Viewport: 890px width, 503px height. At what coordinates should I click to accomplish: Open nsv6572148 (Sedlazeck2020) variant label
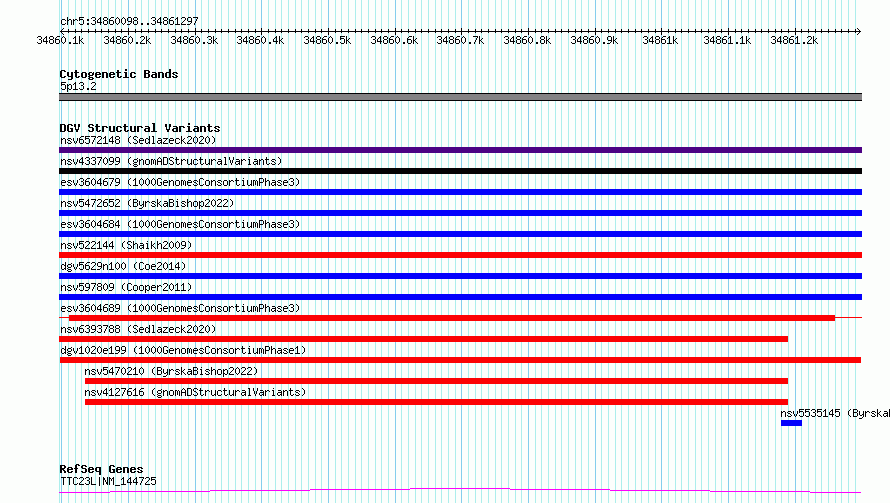pos(138,140)
